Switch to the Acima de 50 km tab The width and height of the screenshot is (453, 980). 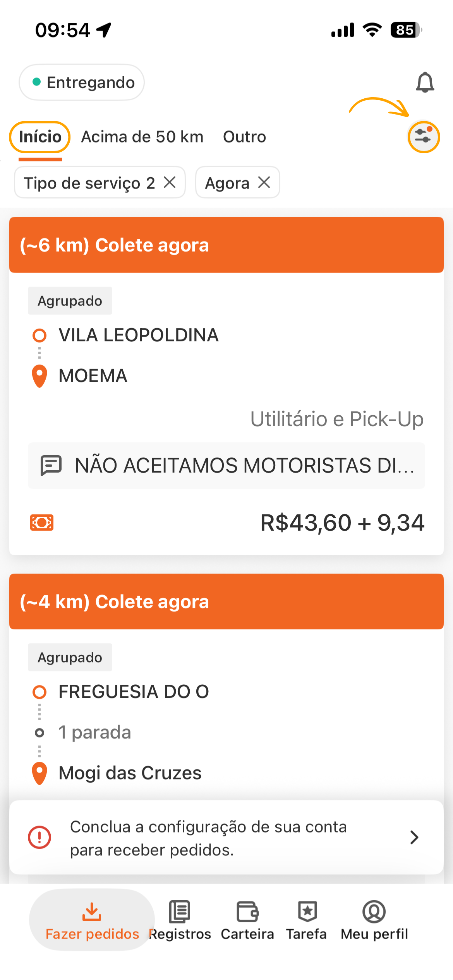pos(142,137)
